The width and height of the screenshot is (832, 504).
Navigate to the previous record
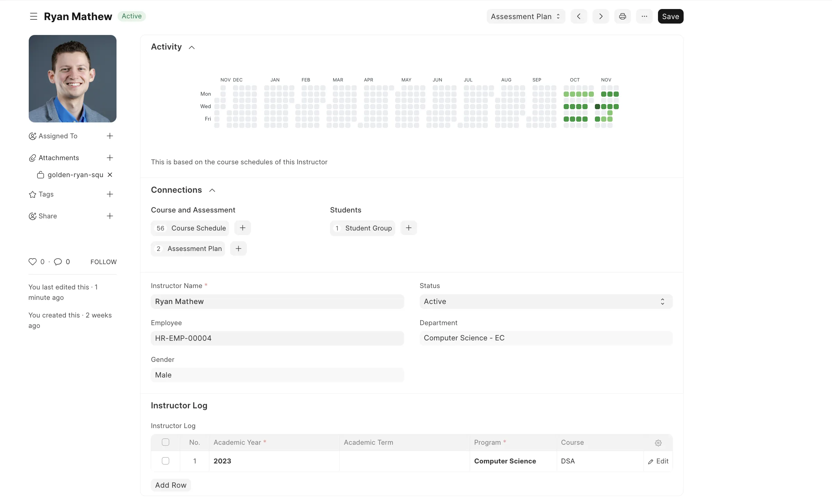579,16
